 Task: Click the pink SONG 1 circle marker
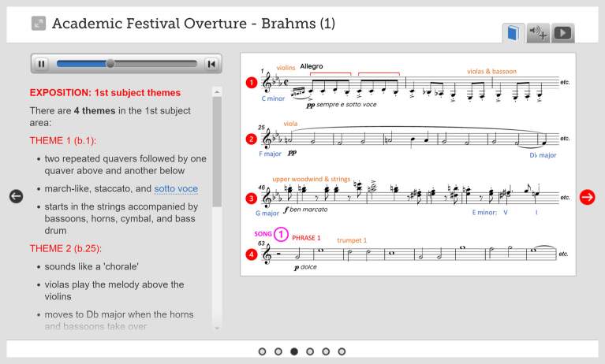(x=281, y=234)
